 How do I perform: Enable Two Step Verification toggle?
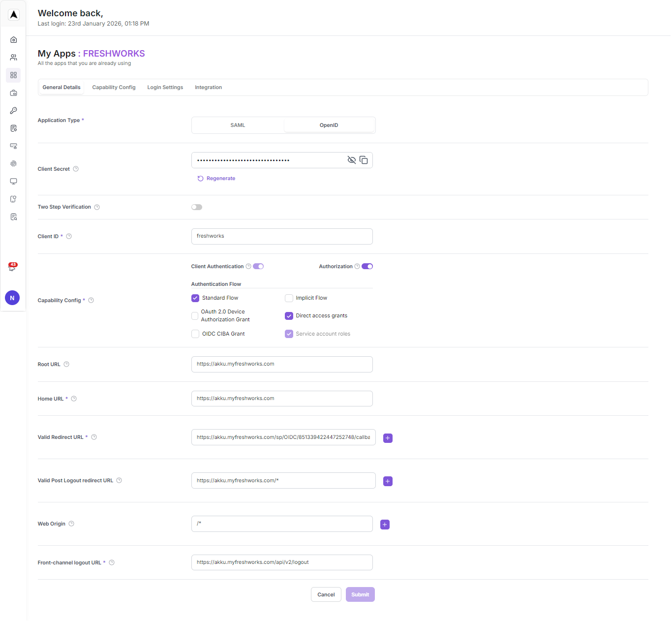(x=197, y=207)
